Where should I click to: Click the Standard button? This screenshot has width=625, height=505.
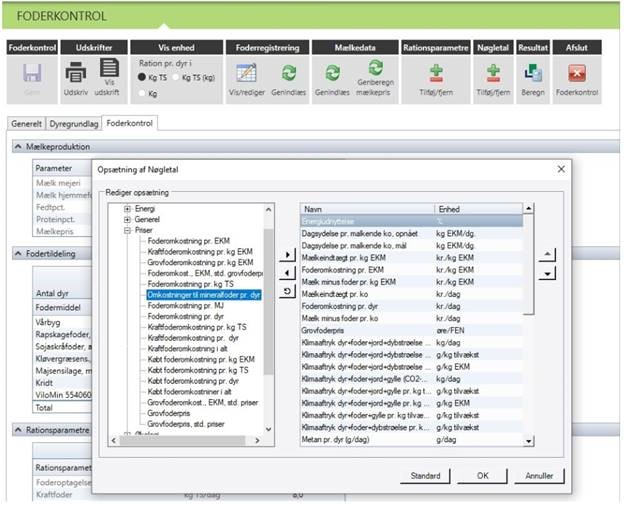pyautogui.click(x=426, y=475)
